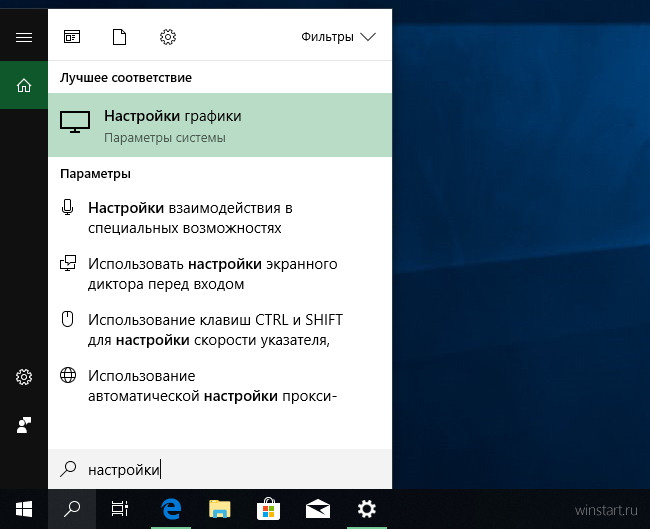Screen dimensions: 650x529
Task: Open Использование автоматической настройки прокси result
Action: point(220,386)
